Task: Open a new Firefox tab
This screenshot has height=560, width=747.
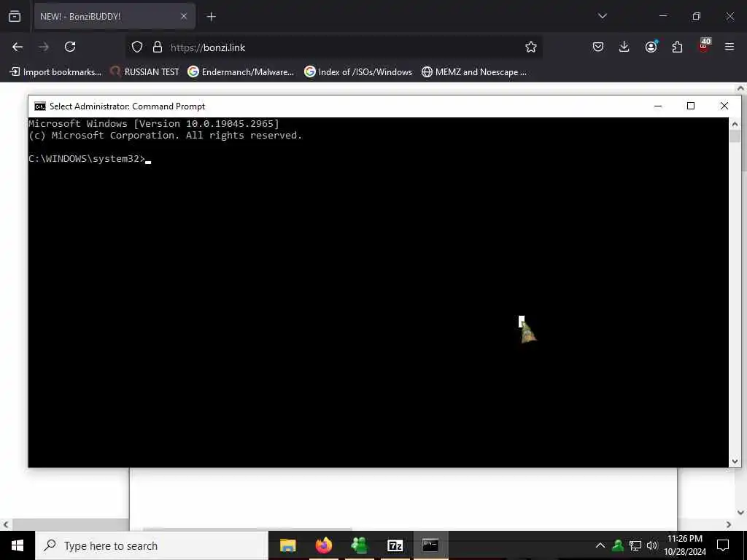Action: tap(211, 17)
